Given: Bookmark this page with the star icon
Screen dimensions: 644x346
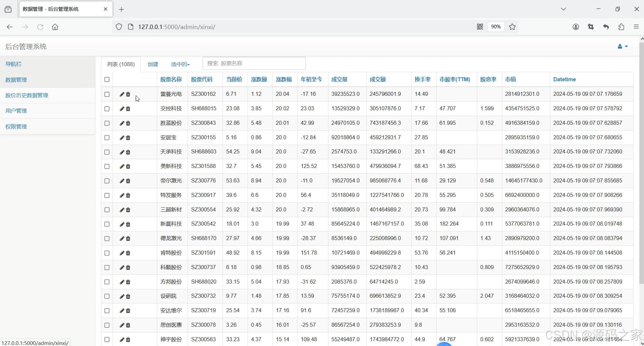Looking at the screenshot, I should (512, 27).
